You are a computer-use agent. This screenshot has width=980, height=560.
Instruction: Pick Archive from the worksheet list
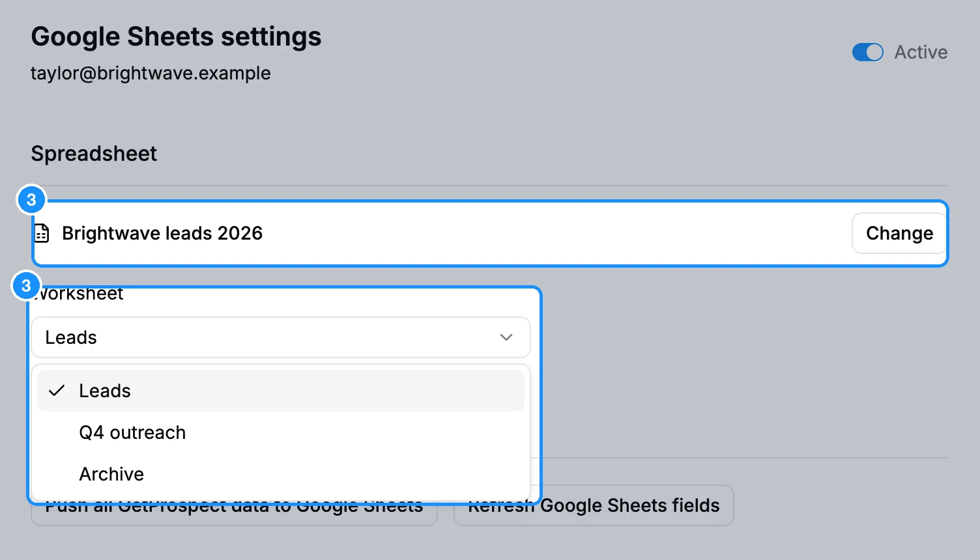(x=281, y=474)
